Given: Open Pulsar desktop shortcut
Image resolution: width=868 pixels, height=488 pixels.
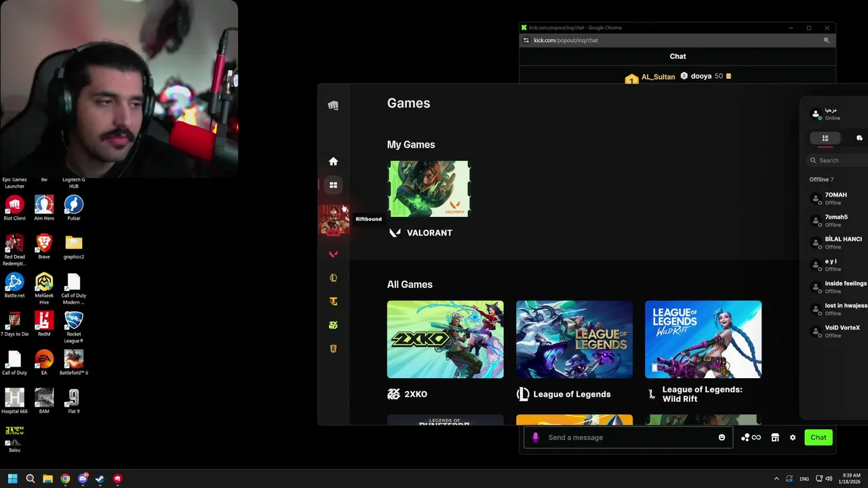Looking at the screenshot, I should point(74,208).
